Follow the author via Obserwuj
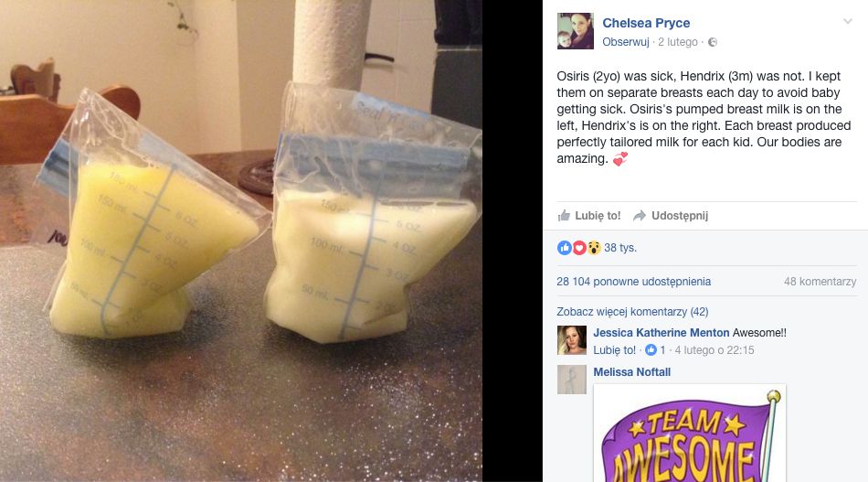This screenshot has height=482, width=868. 626,42
